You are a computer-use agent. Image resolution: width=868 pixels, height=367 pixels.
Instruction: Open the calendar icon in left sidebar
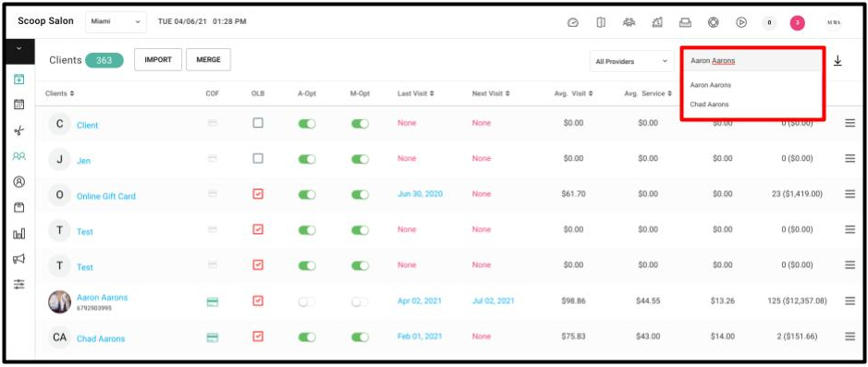pyautogui.click(x=18, y=104)
